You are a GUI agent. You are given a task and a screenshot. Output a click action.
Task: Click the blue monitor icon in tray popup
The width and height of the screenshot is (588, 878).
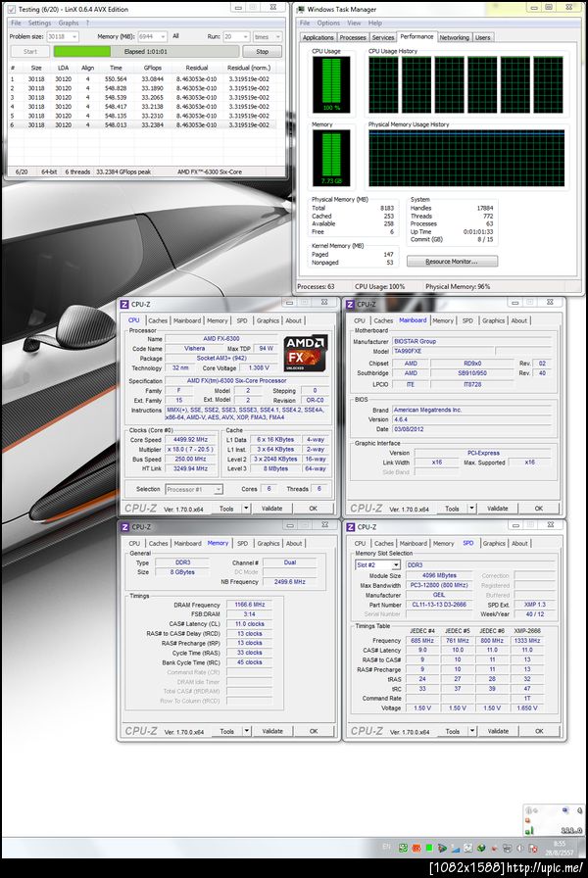pos(565,810)
